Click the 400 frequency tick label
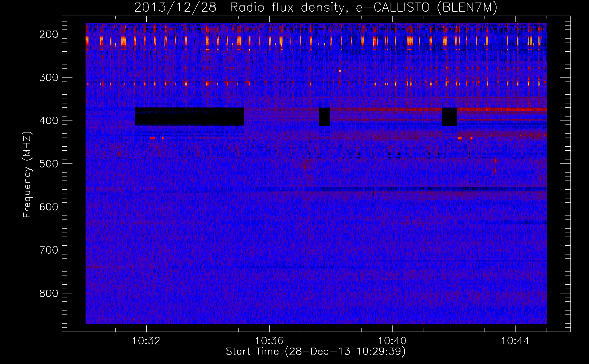589x364 pixels. 48,120
